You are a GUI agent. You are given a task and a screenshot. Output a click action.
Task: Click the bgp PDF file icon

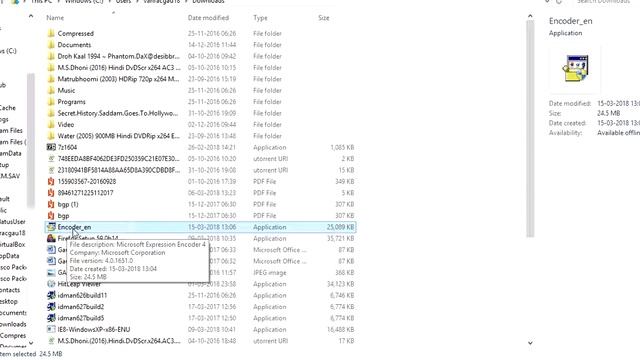click(x=51, y=216)
